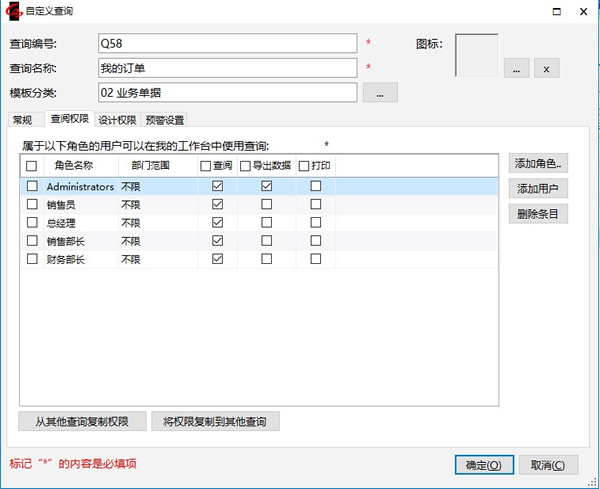Click 从其他查询复制权限 button
Viewport: 600px width, 489px height.
click(x=82, y=421)
